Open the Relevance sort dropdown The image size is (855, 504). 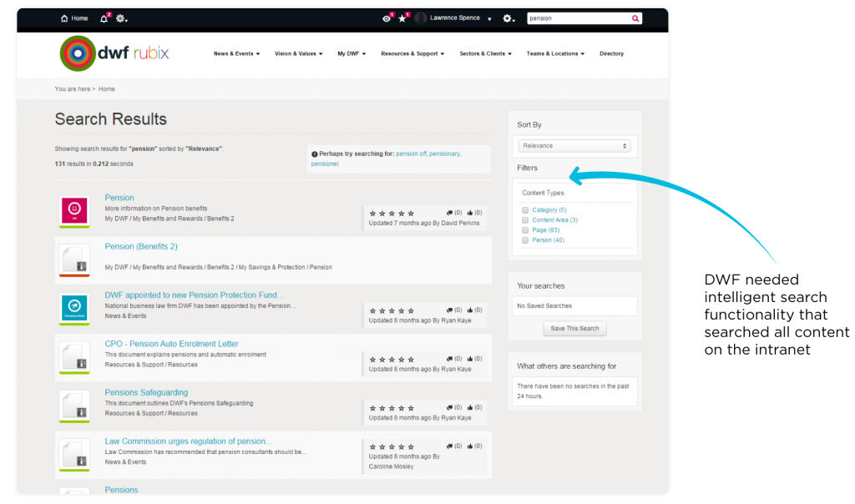[574, 146]
